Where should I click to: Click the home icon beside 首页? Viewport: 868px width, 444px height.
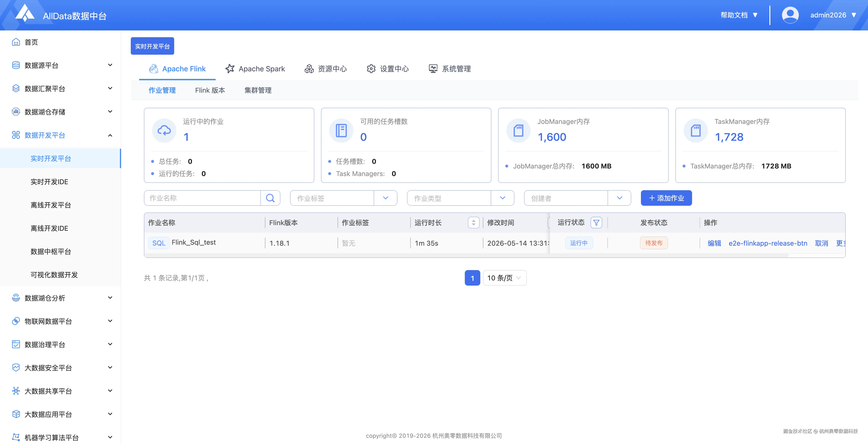(16, 42)
